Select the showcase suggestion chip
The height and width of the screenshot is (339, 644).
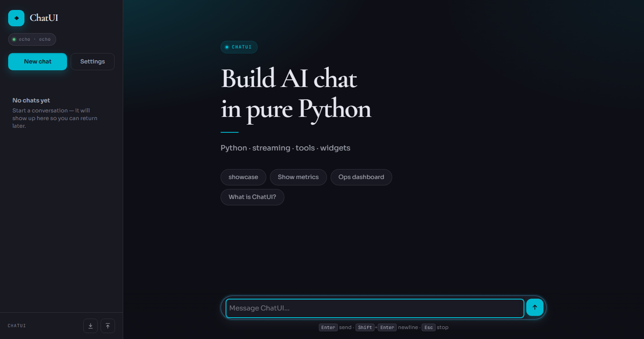click(x=243, y=177)
